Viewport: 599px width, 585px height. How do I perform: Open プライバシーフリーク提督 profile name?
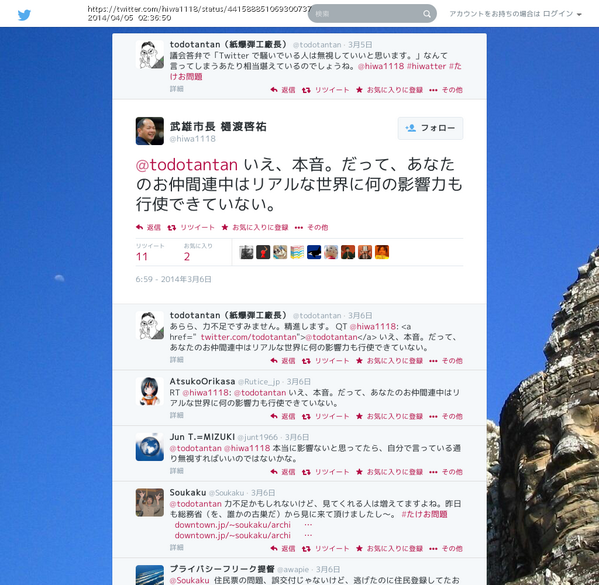222,569
